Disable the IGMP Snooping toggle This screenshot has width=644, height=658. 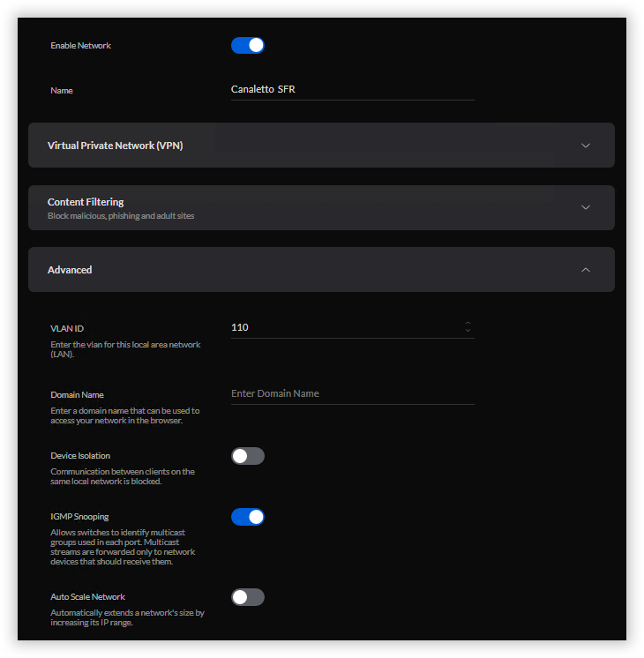pyautogui.click(x=247, y=517)
